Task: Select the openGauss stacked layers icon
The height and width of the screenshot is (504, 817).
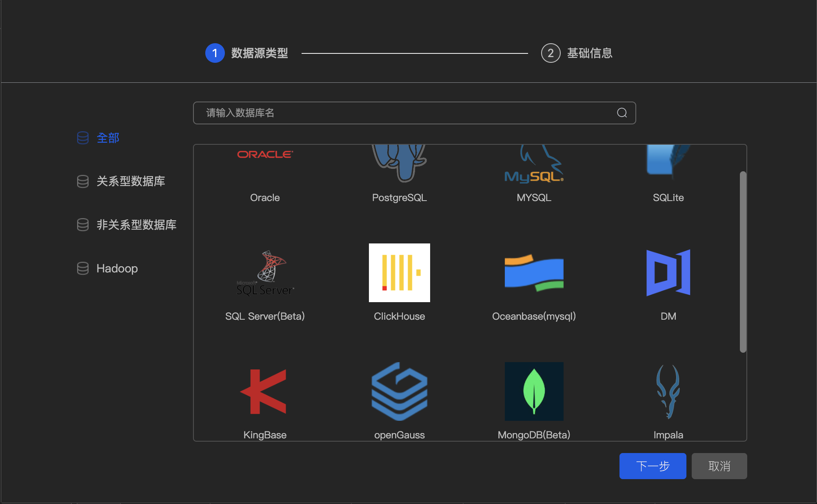Action: pos(399,391)
